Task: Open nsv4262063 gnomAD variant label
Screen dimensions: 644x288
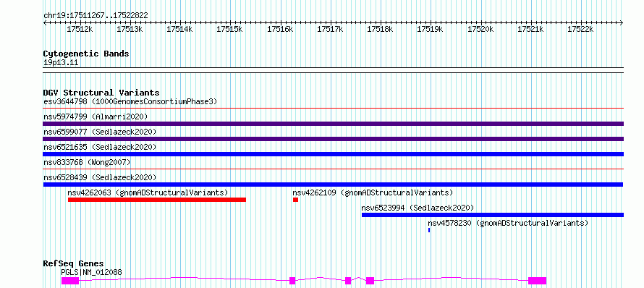Action: pos(148,192)
